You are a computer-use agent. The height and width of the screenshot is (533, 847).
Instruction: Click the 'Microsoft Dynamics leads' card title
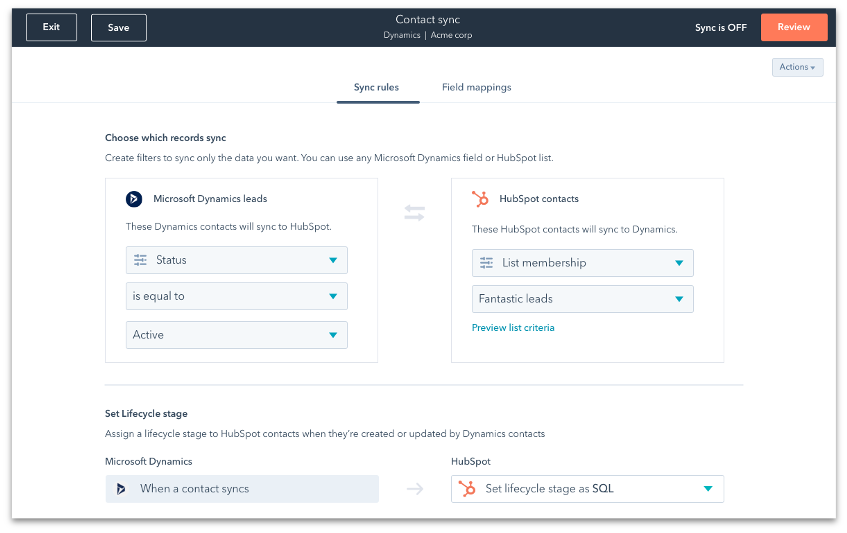coord(210,199)
